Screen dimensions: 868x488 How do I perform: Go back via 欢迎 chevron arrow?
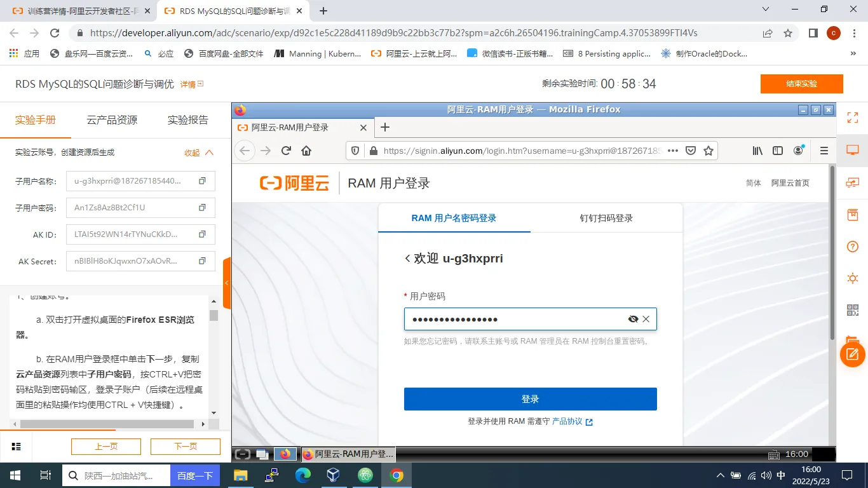pyautogui.click(x=408, y=259)
